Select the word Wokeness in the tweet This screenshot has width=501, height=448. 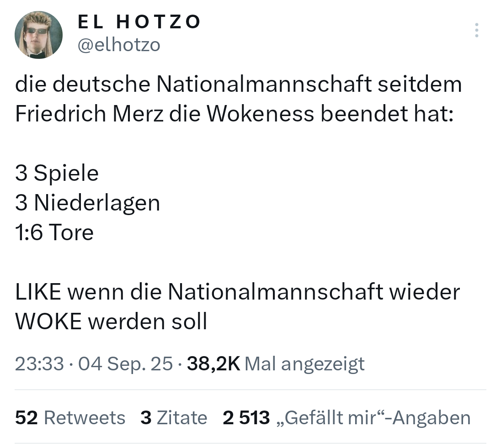[261, 114]
